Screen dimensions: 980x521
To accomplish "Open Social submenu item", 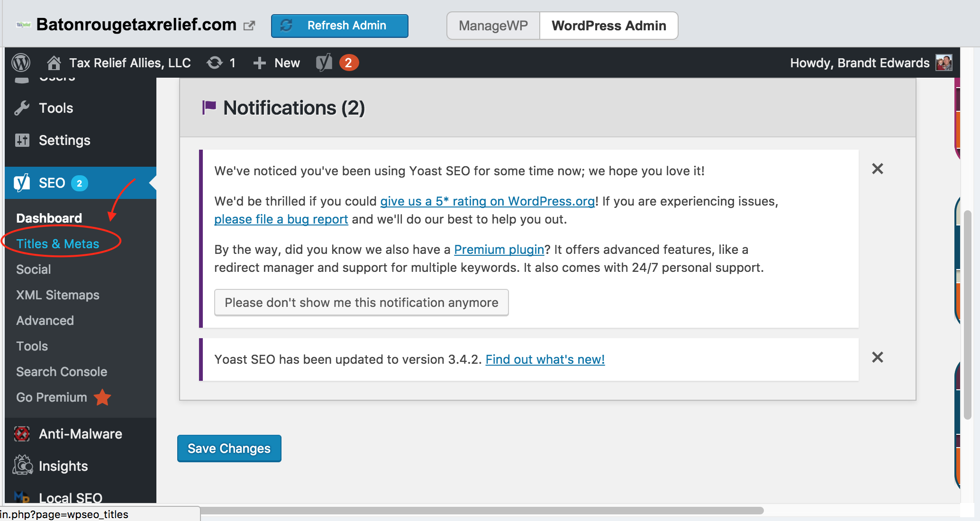I will pos(34,269).
